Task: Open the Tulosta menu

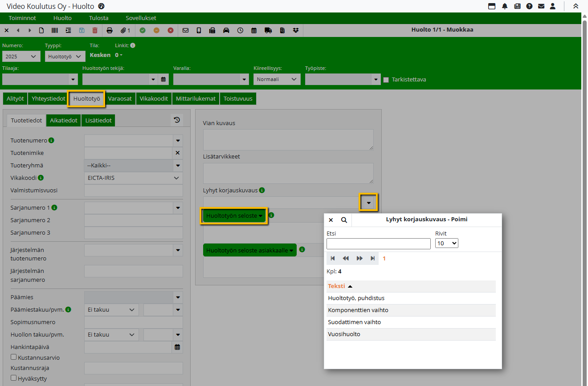Action: click(98, 18)
